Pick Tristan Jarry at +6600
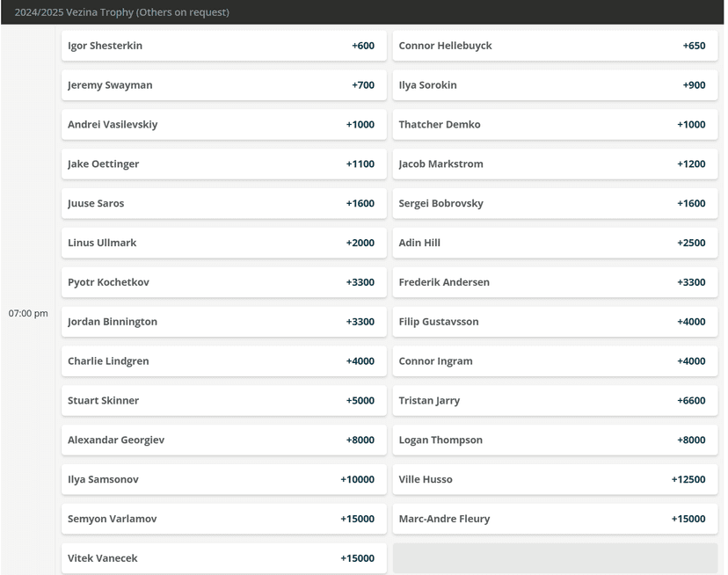The image size is (728, 575). (555, 401)
